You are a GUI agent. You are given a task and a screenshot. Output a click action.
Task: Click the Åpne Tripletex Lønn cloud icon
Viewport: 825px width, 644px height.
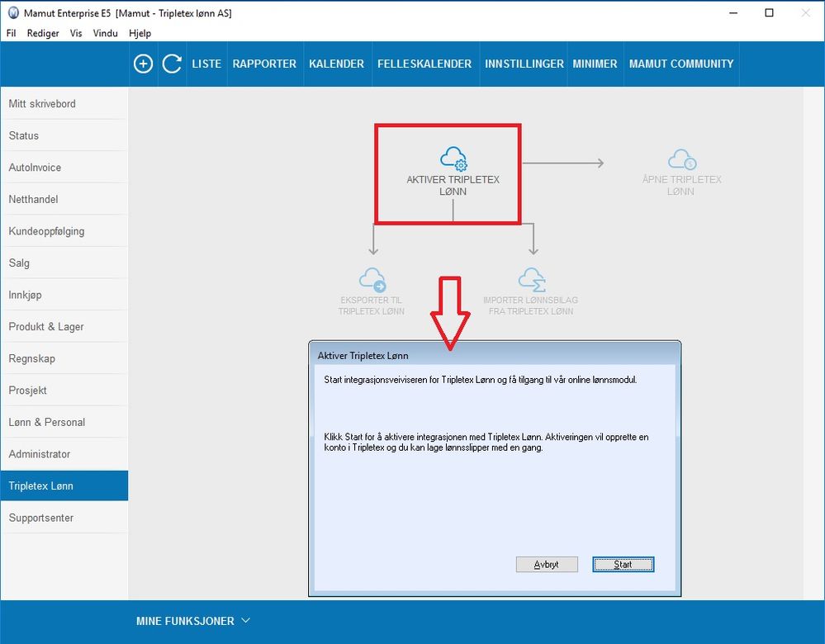pos(682,159)
